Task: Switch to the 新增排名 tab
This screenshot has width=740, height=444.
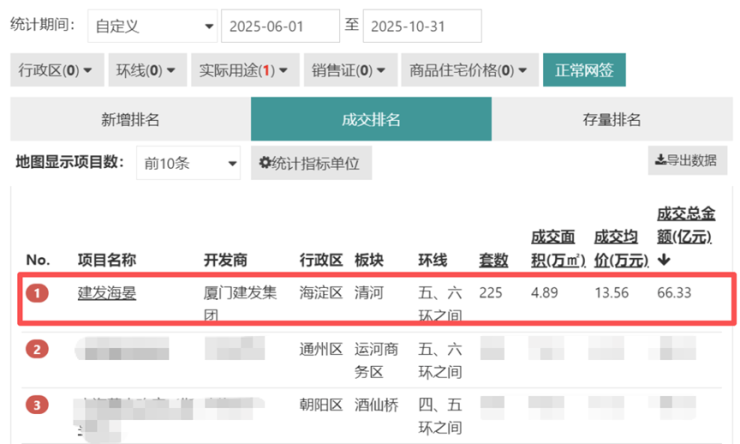Action: click(x=130, y=119)
